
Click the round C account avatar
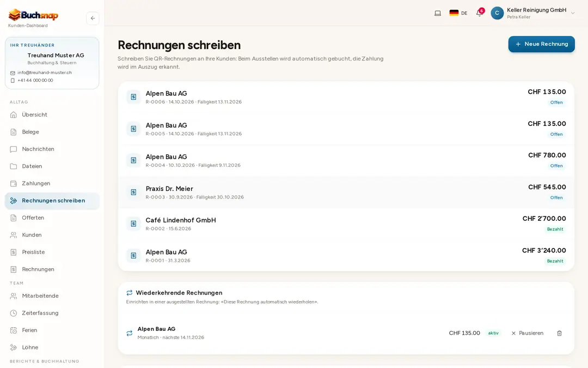click(x=497, y=13)
